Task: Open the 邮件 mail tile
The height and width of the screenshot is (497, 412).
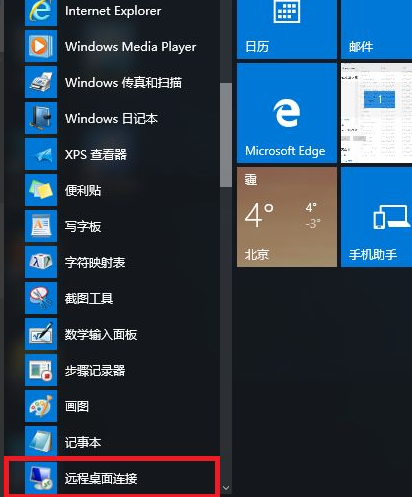Action: click(x=376, y=29)
